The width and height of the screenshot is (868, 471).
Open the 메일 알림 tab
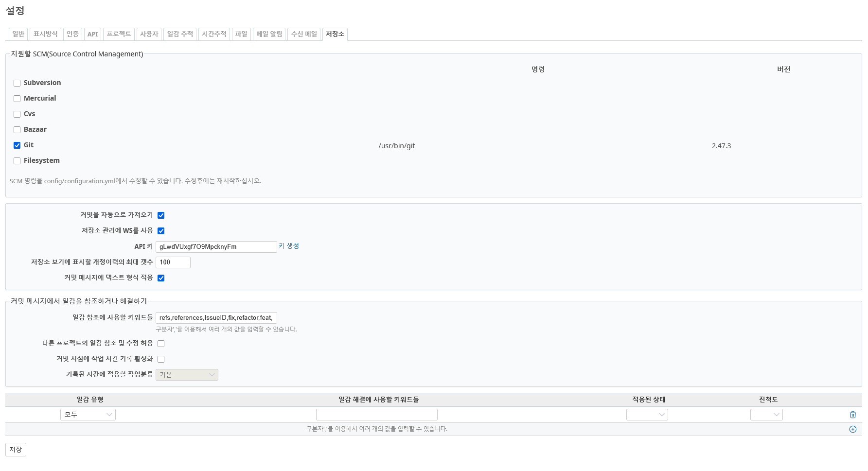(x=268, y=34)
